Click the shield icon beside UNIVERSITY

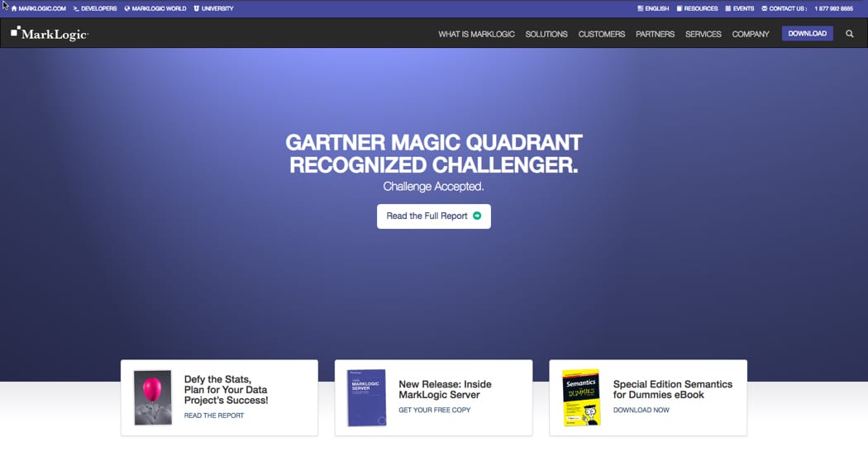[x=197, y=8]
